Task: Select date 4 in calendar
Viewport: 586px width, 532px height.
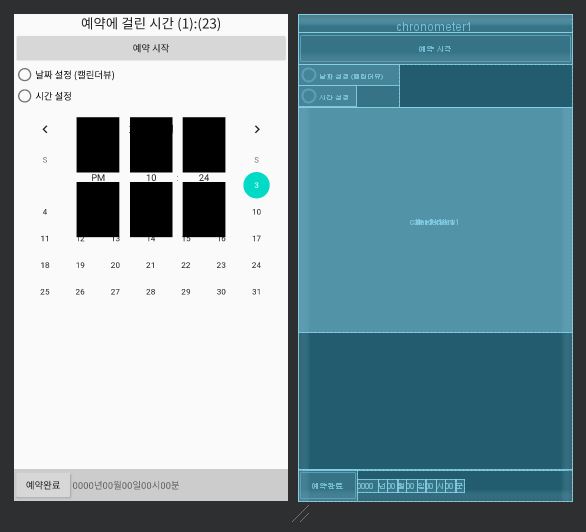Action: tap(45, 212)
